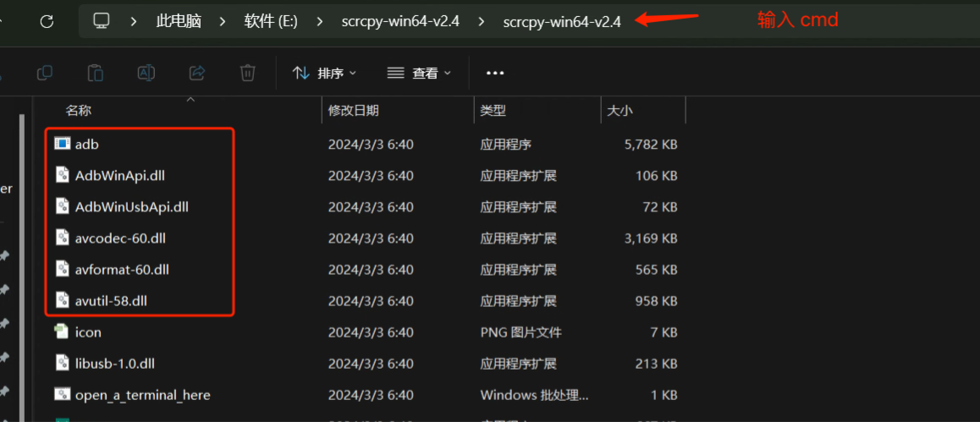Expand chevron after 软件 (E:) in breadcrumb
Viewport: 980px width, 422px height.
320,22
